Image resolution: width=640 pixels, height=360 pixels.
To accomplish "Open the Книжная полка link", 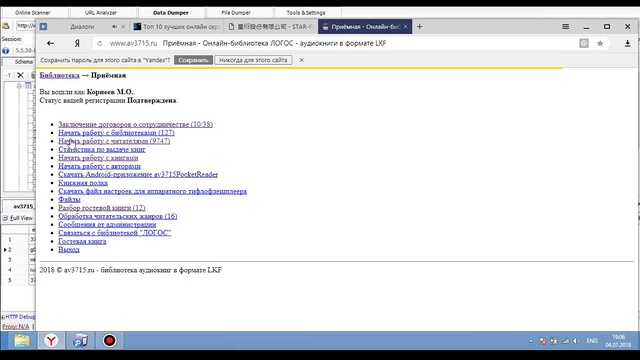I will [x=83, y=183].
